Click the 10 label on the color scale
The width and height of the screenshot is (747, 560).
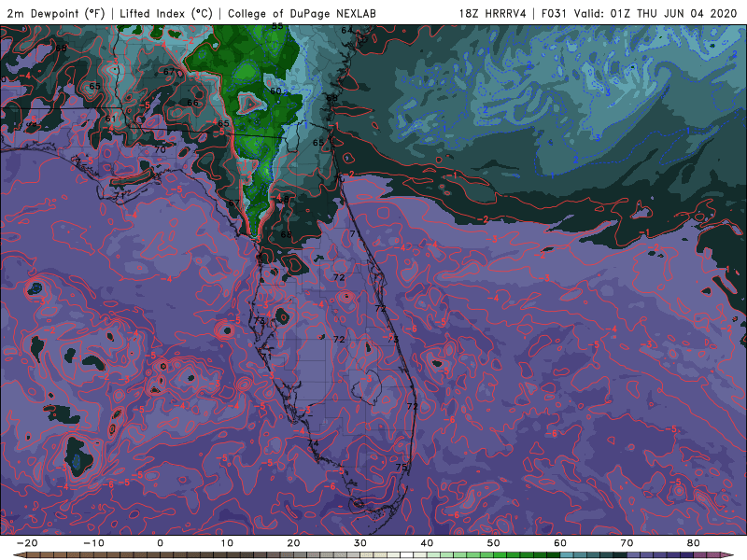227,543
